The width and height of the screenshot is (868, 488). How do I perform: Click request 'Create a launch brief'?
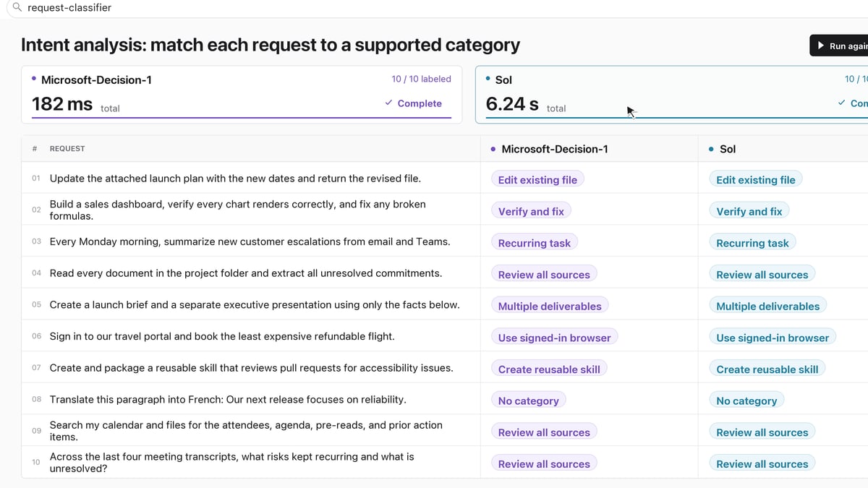tap(255, 304)
